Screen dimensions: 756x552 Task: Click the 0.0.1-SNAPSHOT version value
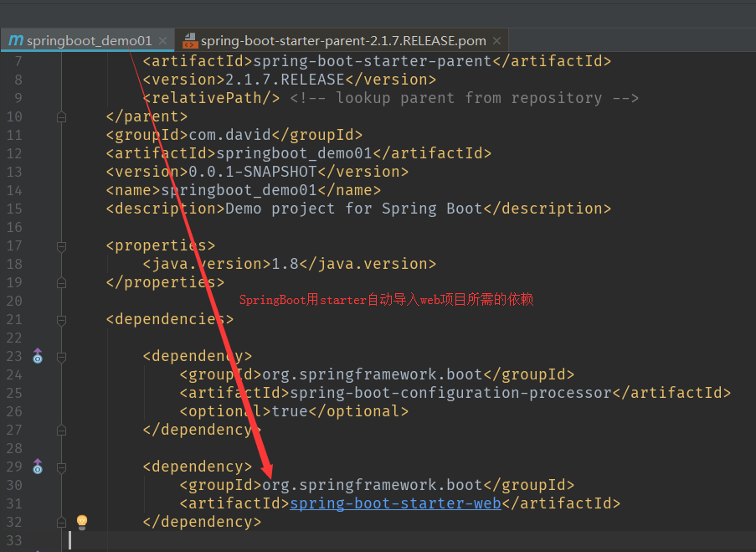(253, 172)
